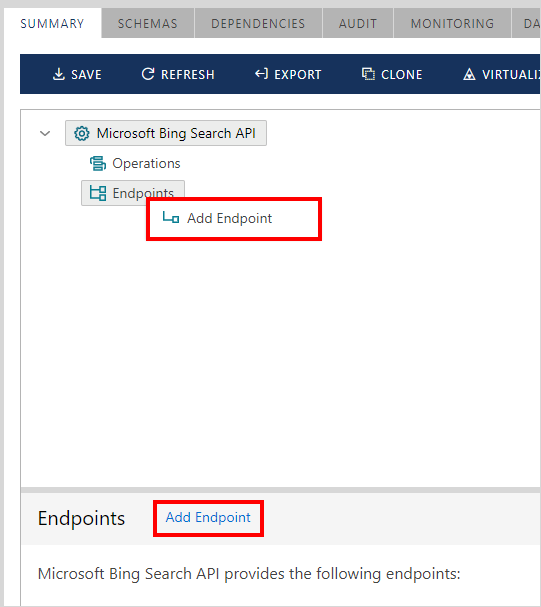Click the Export arrow icon
Screen dimensions: 541x607
point(261,74)
